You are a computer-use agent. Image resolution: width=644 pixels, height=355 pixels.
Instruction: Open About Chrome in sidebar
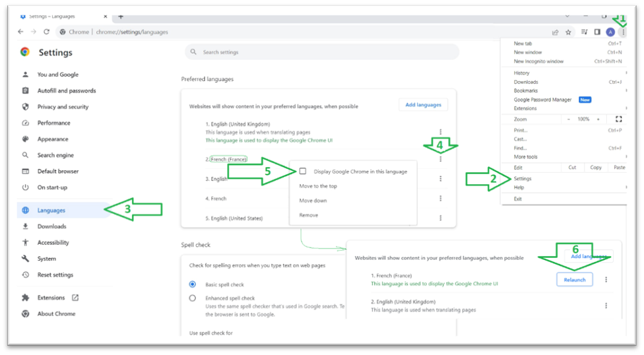tap(56, 313)
